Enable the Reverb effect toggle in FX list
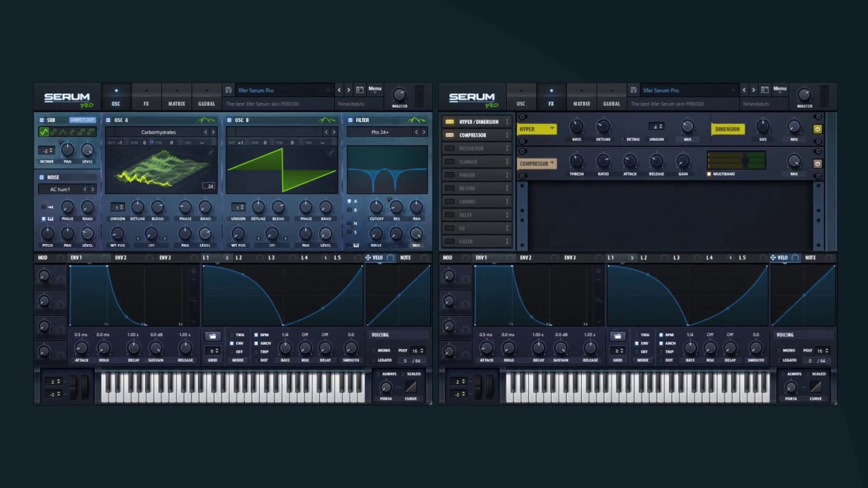868x488 pixels. 450,188
